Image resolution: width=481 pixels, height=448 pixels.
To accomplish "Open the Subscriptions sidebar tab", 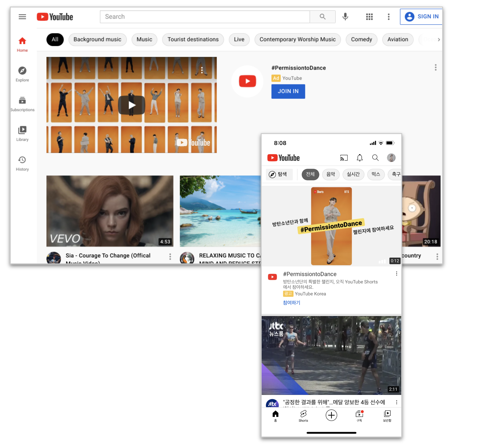I will click(x=22, y=104).
